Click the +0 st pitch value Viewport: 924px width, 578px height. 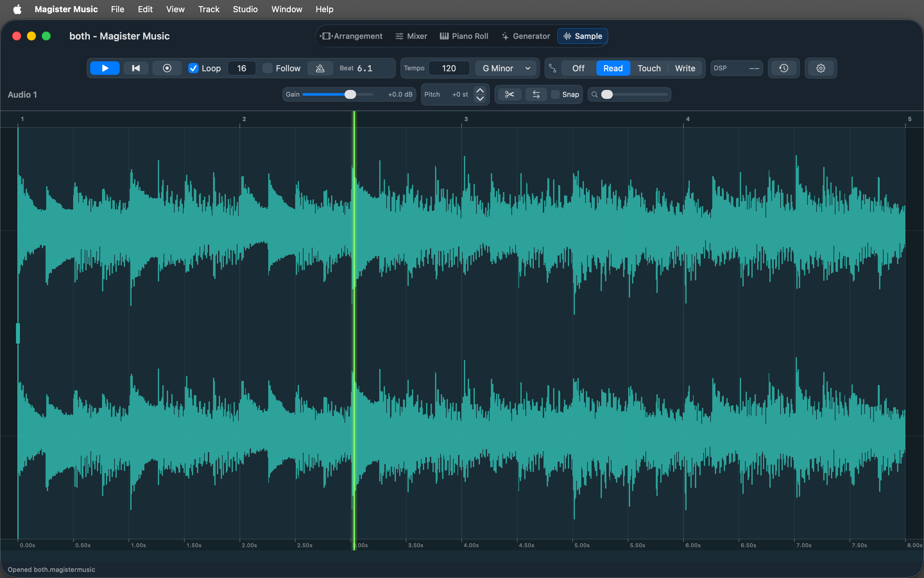460,94
